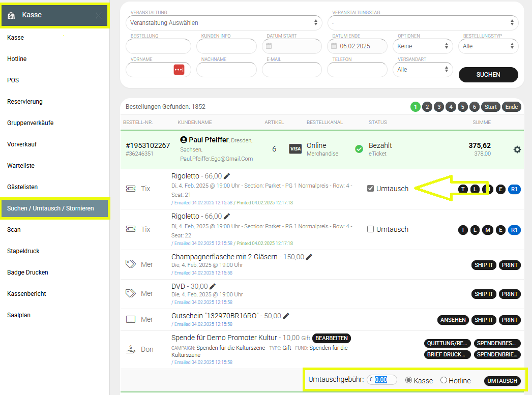
Task: Uncheck Umtausch for seat 21 ticket
Action: click(x=371, y=189)
